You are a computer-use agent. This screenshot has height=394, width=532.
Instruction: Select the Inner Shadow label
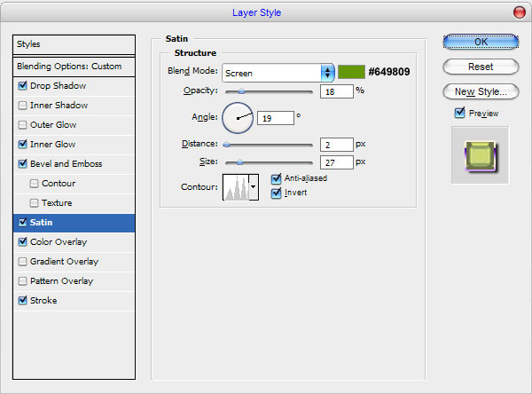(59, 106)
